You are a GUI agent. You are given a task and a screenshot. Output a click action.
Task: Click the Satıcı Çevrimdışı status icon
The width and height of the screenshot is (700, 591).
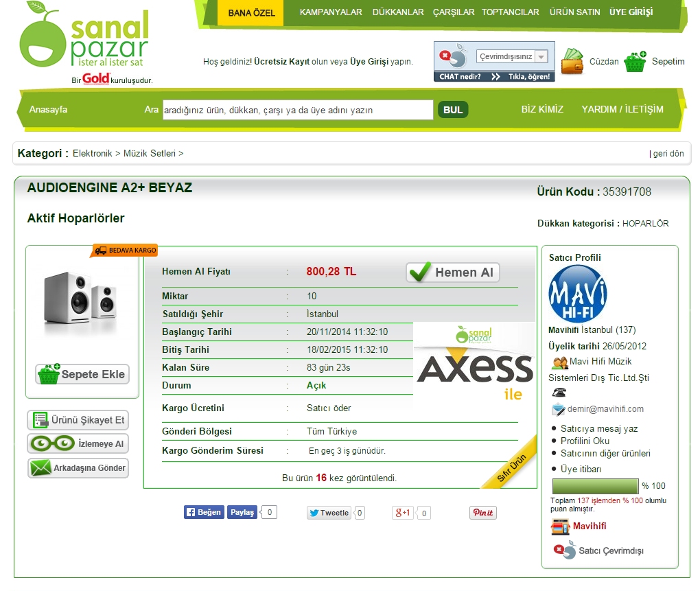(565, 550)
